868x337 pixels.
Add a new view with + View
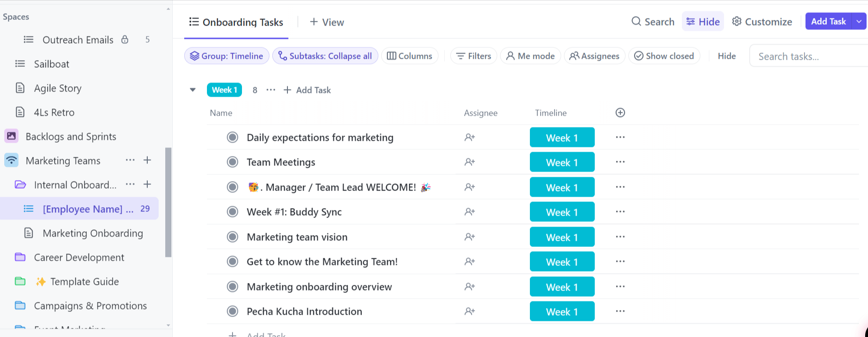click(327, 22)
